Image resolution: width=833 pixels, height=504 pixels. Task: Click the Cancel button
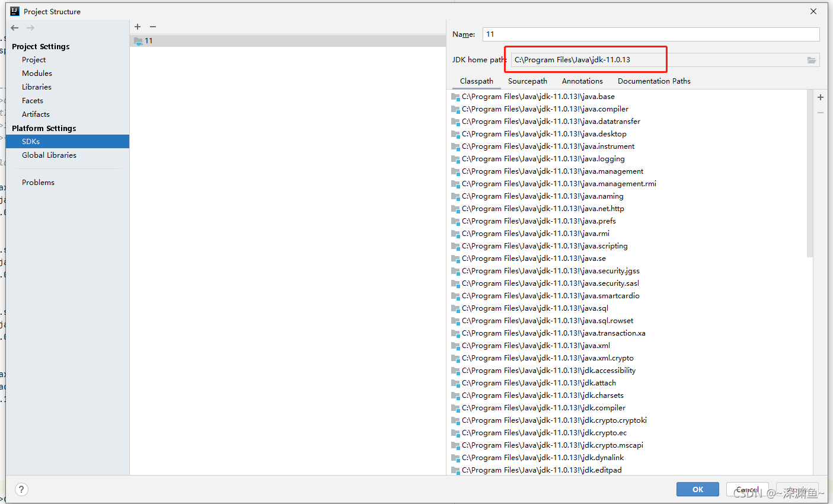click(748, 489)
